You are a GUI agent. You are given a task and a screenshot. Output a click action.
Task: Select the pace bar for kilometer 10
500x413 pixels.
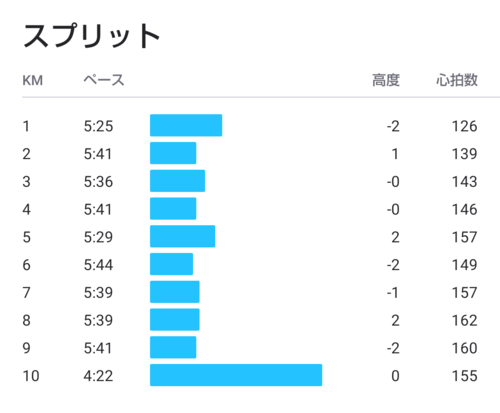coord(236,375)
